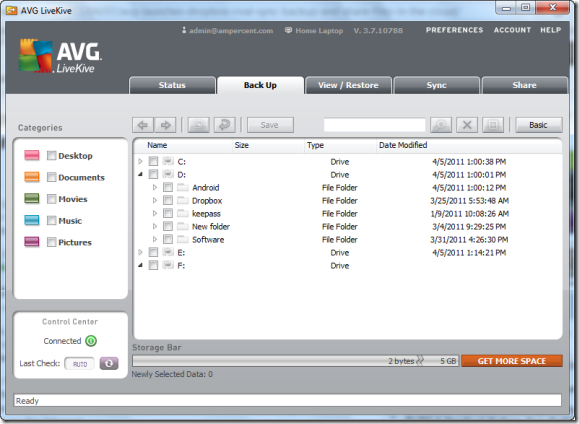This screenshot has width=579, height=424.
Task: Expand the Android folder node
Action: [x=155, y=187]
